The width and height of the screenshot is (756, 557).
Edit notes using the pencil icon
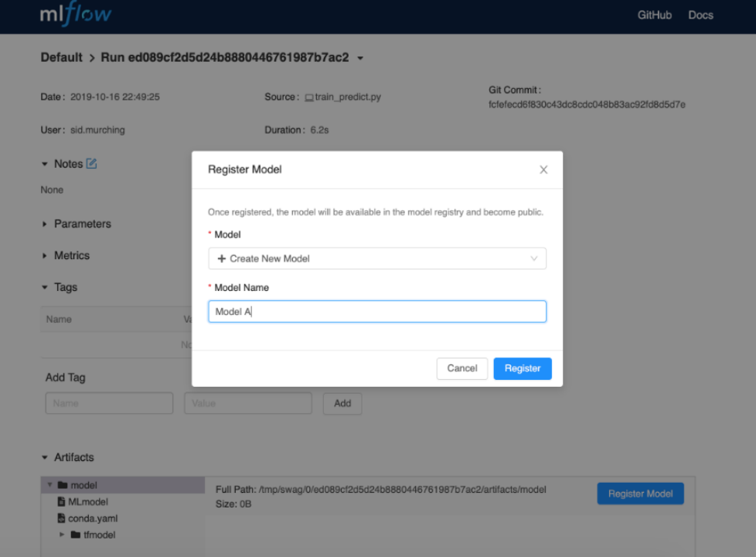pos(92,164)
